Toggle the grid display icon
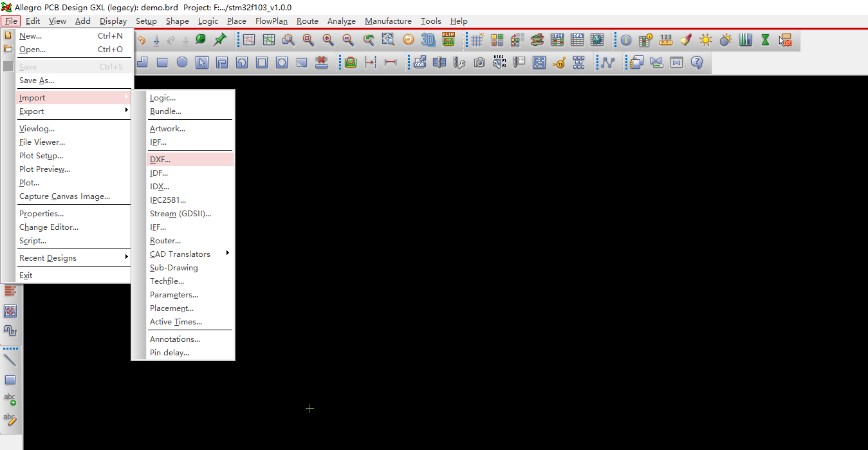The height and width of the screenshot is (450, 868). tap(477, 40)
